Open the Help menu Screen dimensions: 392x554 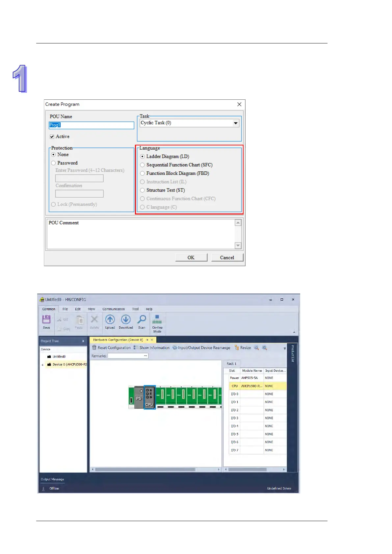[149, 309]
